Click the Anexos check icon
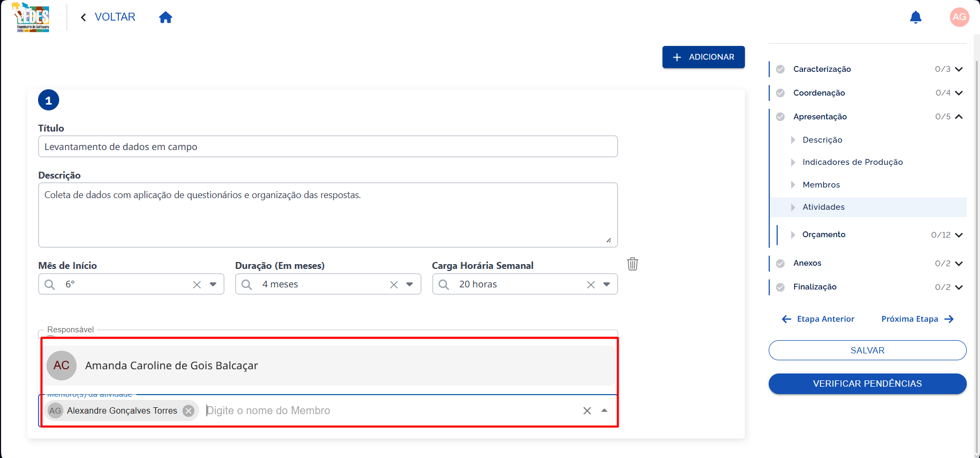Screen dimensions: 980x458 (780, 263)
